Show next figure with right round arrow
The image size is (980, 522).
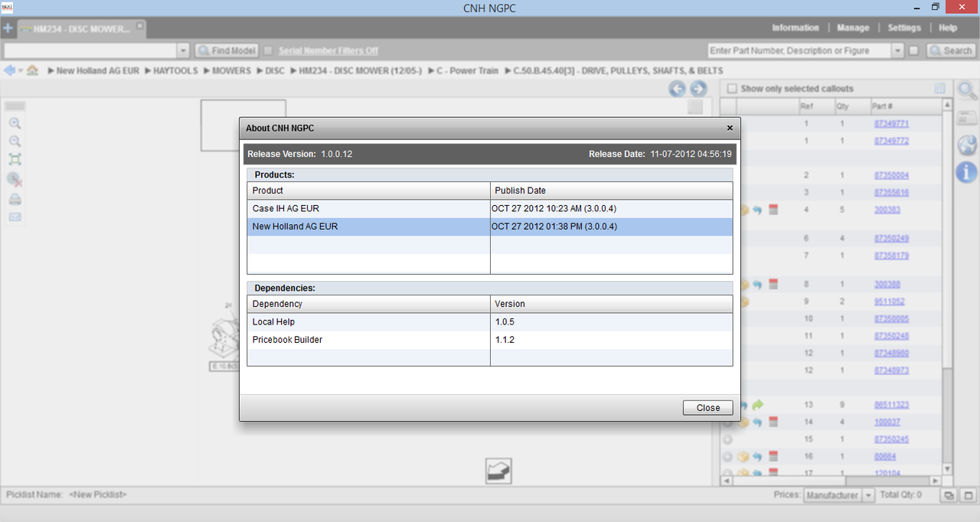[x=698, y=89]
